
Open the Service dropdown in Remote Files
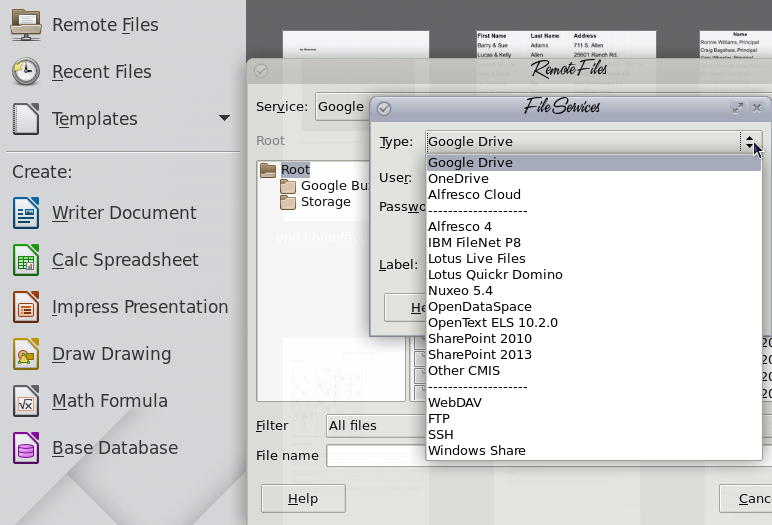coord(342,107)
